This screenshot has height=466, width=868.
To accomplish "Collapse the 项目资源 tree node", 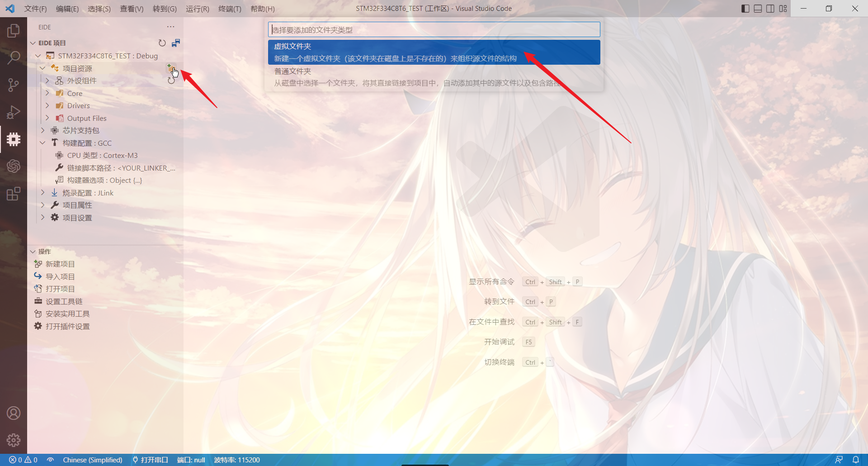I will coord(42,68).
